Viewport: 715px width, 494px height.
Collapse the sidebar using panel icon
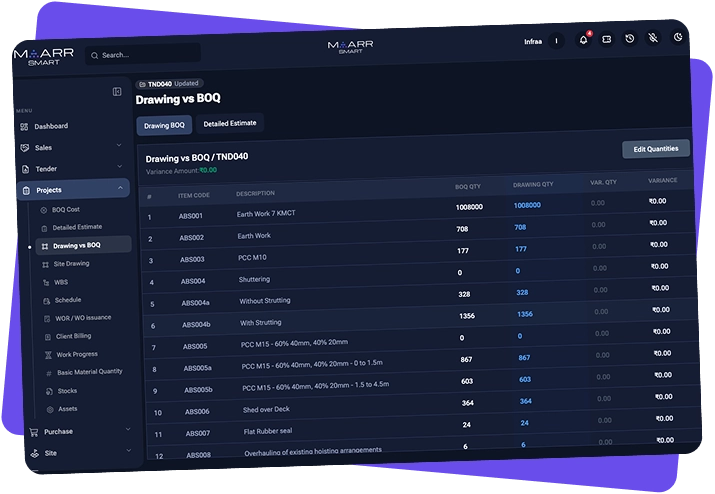tap(117, 92)
